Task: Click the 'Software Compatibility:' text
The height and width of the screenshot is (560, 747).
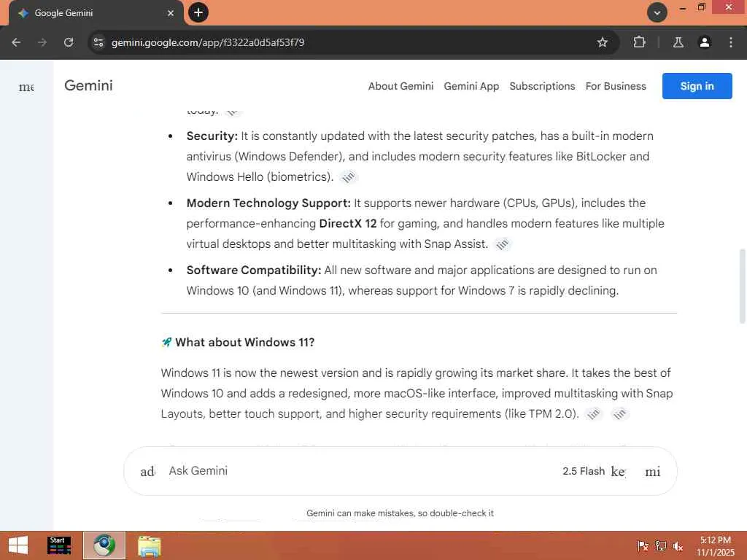Action: [254, 271]
